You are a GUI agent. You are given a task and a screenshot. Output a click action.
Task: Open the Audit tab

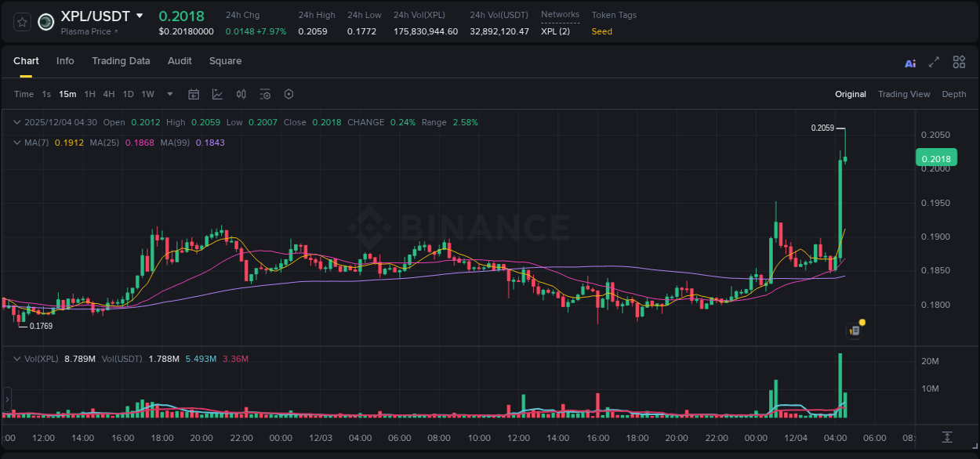[180, 61]
